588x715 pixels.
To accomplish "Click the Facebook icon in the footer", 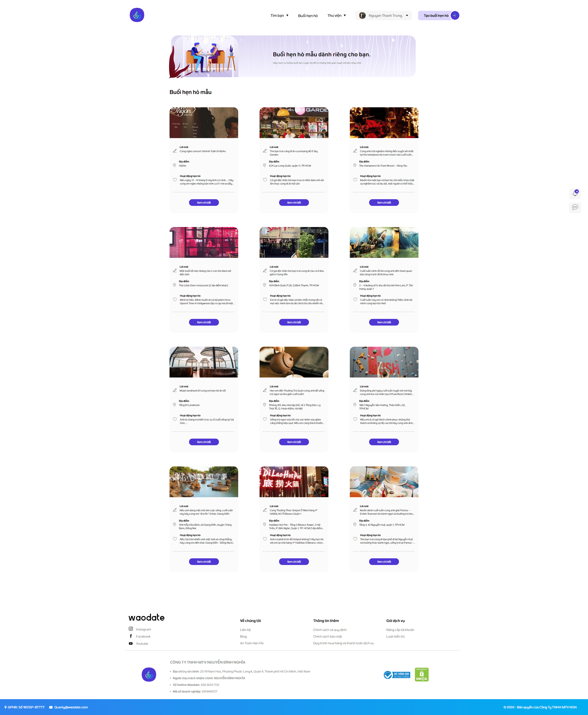I will (x=131, y=636).
